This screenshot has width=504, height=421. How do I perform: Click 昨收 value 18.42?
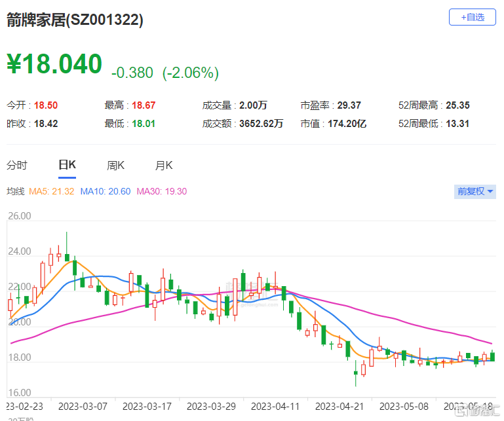pyautogui.click(x=46, y=124)
